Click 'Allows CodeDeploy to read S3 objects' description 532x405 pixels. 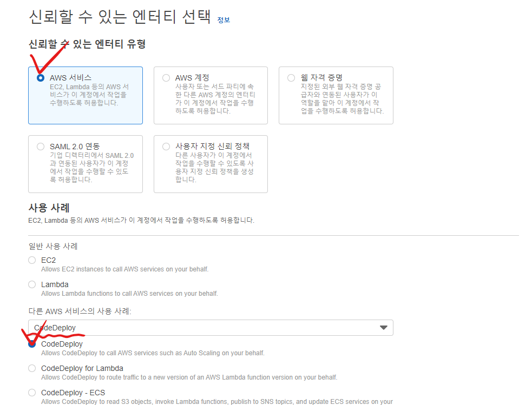[x=217, y=402]
